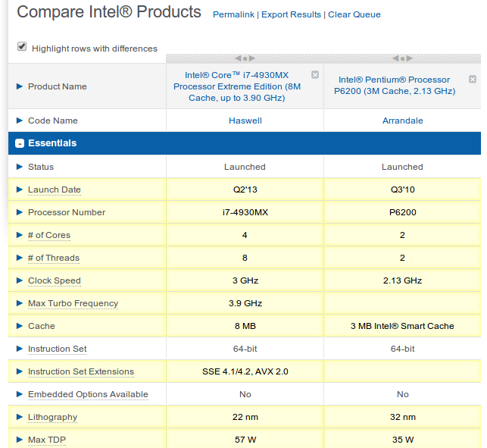The image size is (487, 448).
Task: Select the 8 MB cache value
Action: pyautogui.click(x=245, y=326)
